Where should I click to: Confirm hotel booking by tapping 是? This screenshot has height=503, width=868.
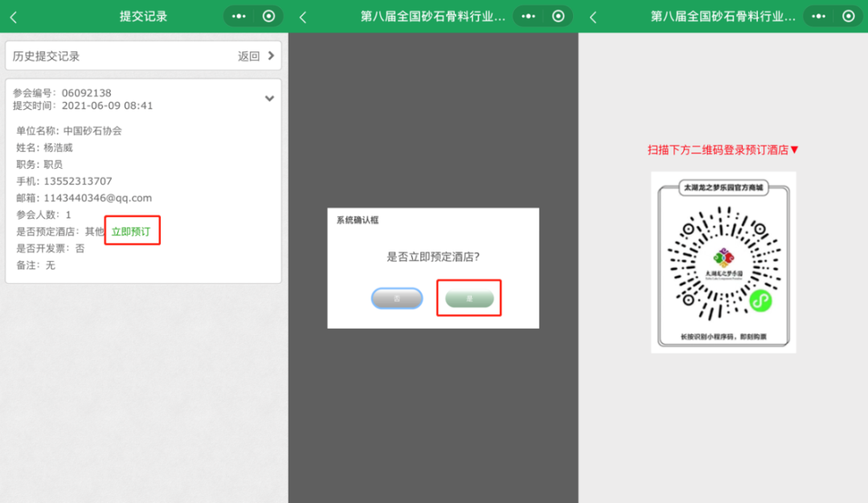(469, 298)
